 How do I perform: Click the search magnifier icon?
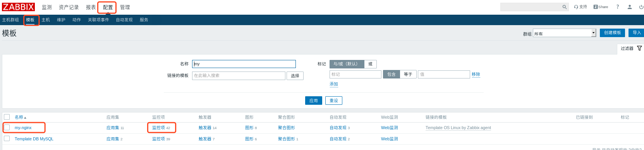point(565,7)
